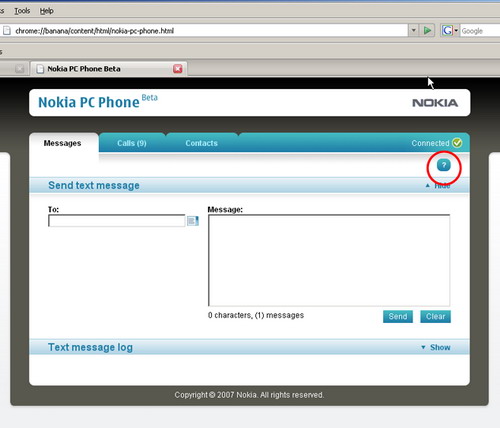Show the Text message log section
Image resolution: width=500 pixels, height=428 pixels.
pyautogui.click(x=436, y=347)
